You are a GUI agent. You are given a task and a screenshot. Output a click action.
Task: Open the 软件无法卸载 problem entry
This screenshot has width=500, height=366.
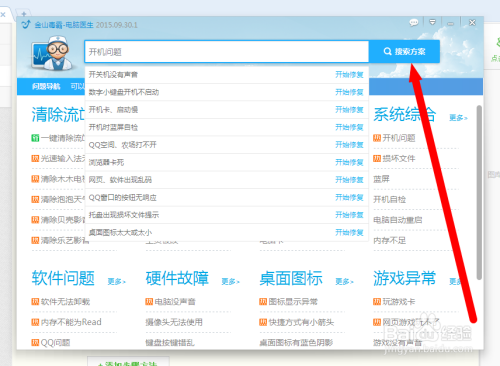65,302
